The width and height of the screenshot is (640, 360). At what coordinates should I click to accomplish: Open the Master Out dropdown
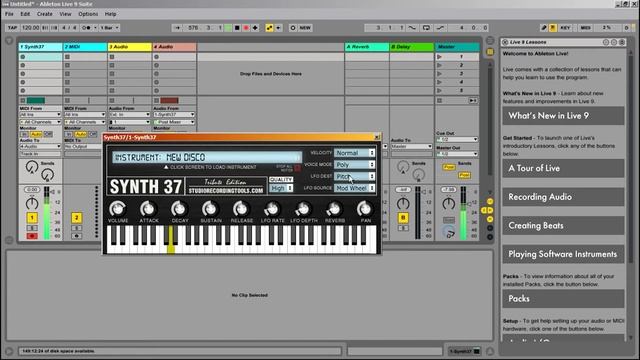point(457,154)
